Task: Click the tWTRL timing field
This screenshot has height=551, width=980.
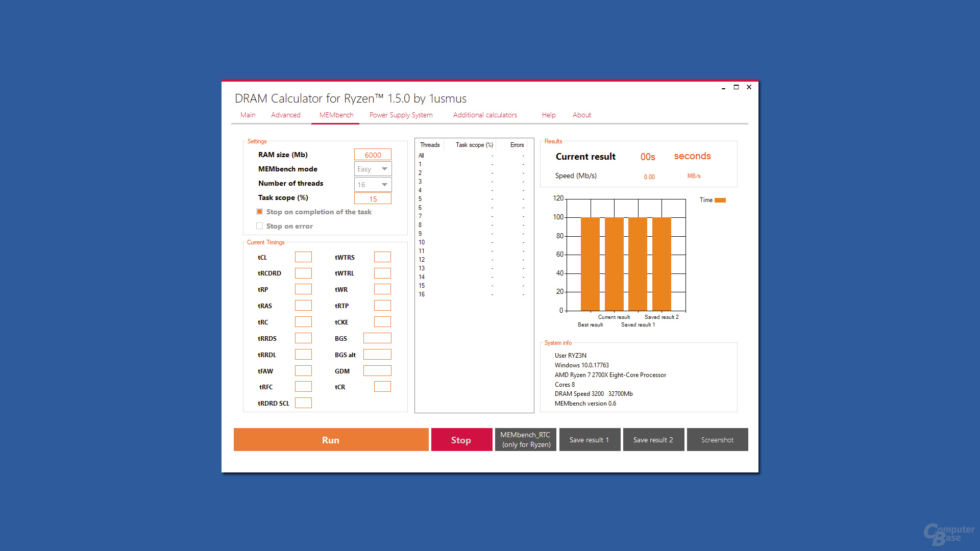Action: click(x=382, y=273)
